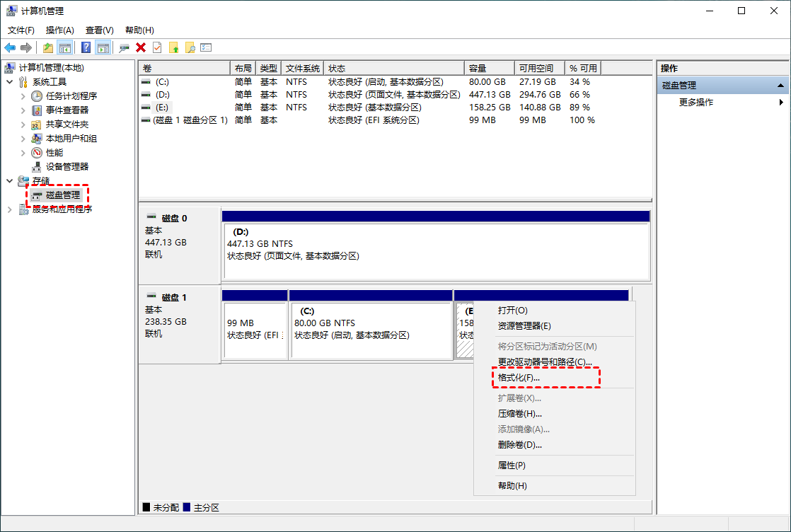This screenshot has height=532, width=791.
Task: Toggle the show/hide action pane icon
Action: coord(103,48)
